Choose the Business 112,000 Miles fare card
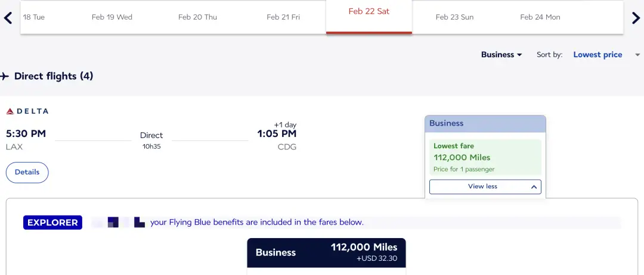Viewport: 644px width, 275px height. coord(326,252)
